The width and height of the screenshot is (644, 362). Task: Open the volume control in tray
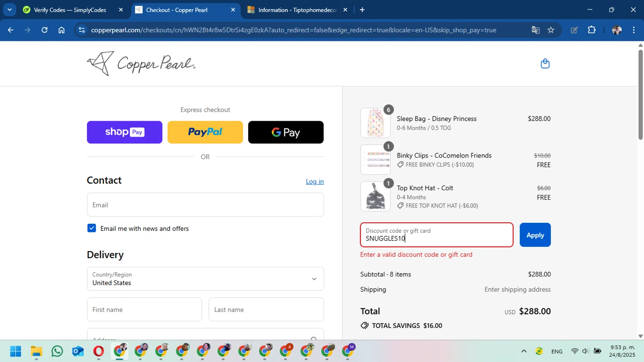[x=585, y=351]
